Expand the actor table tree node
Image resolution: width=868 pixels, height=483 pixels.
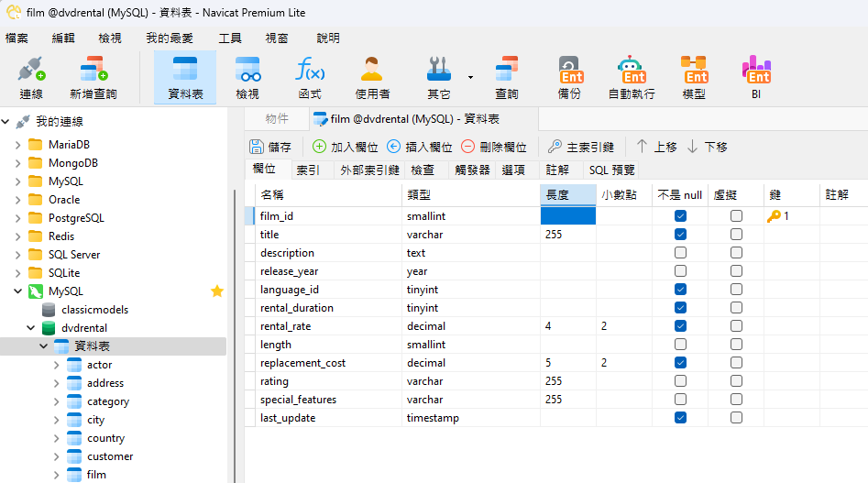56,365
